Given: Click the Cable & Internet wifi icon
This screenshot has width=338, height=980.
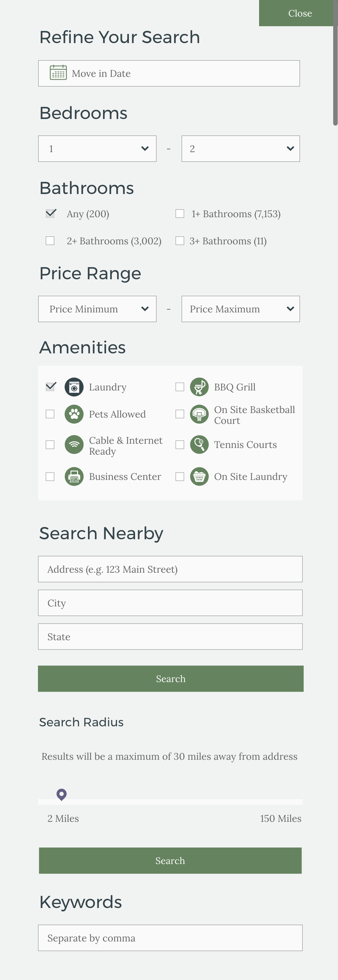Looking at the screenshot, I should [74, 445].
